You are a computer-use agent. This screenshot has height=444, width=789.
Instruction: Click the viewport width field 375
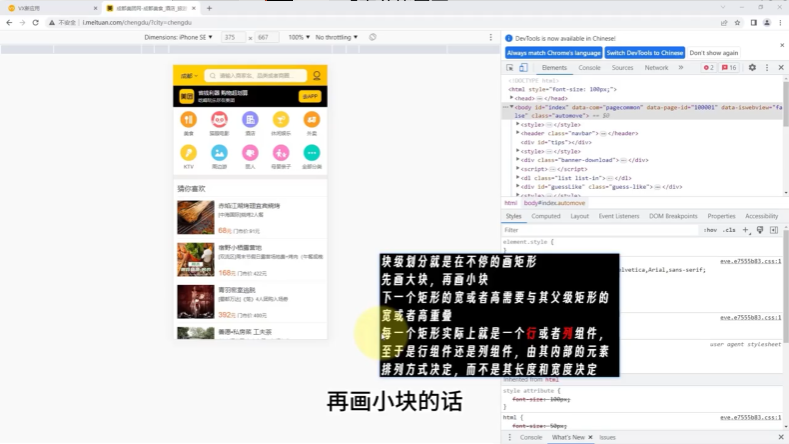(233, 37)
